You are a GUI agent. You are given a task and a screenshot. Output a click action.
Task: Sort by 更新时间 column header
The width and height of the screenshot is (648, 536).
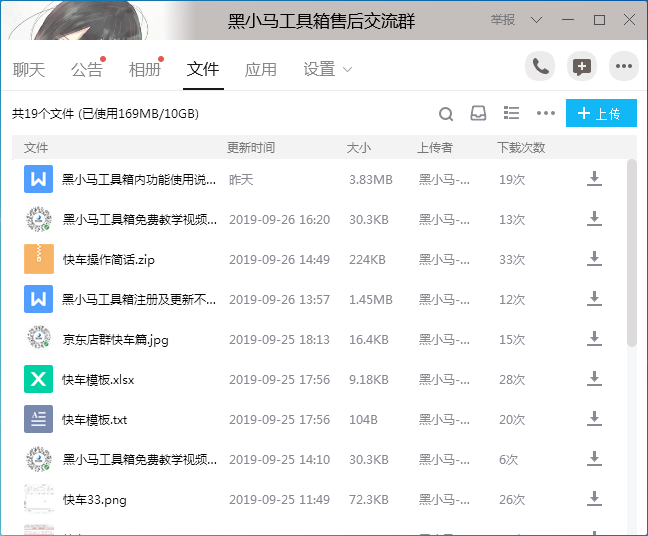pyautogui.click(x=251, y=148)
